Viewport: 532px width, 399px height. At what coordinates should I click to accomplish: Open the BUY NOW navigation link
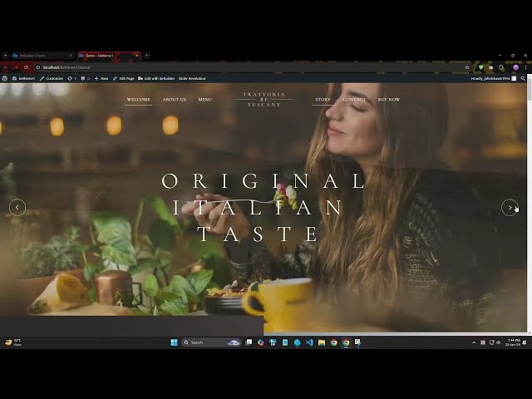pyautogui.click(x=389, y=100)
